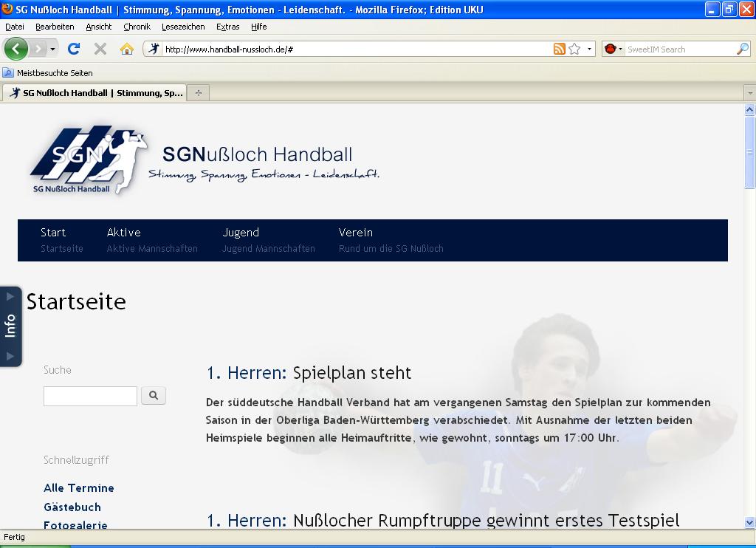Click the vertical scrollbar down arrow
This screenshot has width=756, height=548.
point(750,522)
